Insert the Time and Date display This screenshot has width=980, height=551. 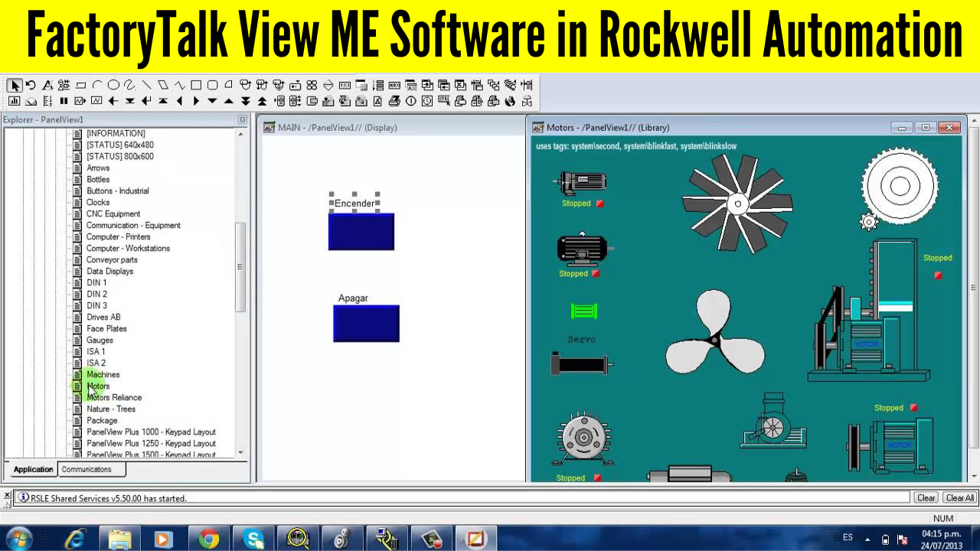pyautogui.click(x=427, y=101)
